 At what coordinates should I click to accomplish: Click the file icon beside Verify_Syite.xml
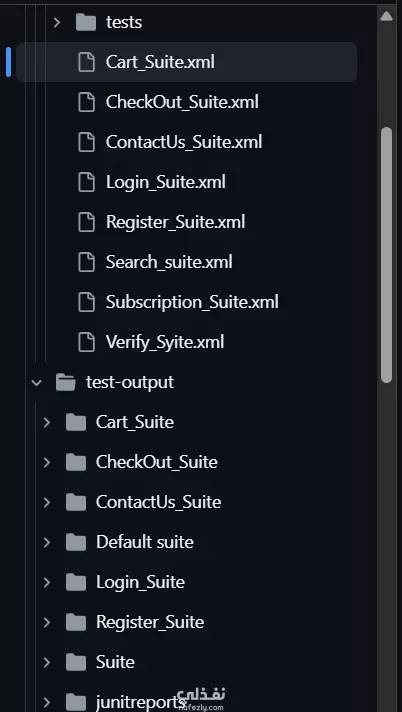[x=86, y=342]
